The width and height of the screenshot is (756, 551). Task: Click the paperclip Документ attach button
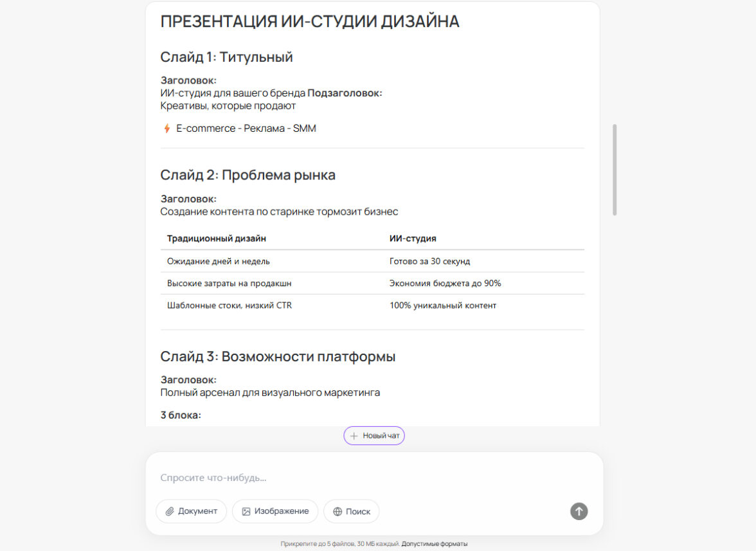pyautogui.click(x=191, y=511)
